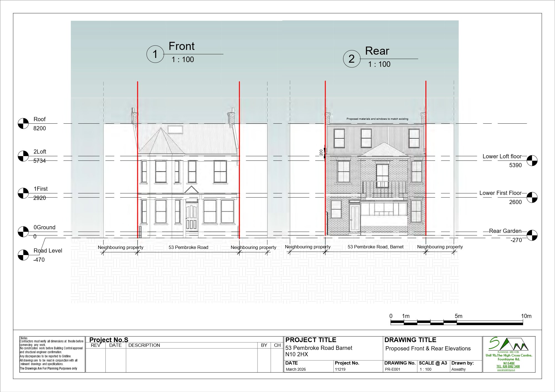Click the '2600' lower first floor value
Screen dimensions: 555x392
point(515,202)
